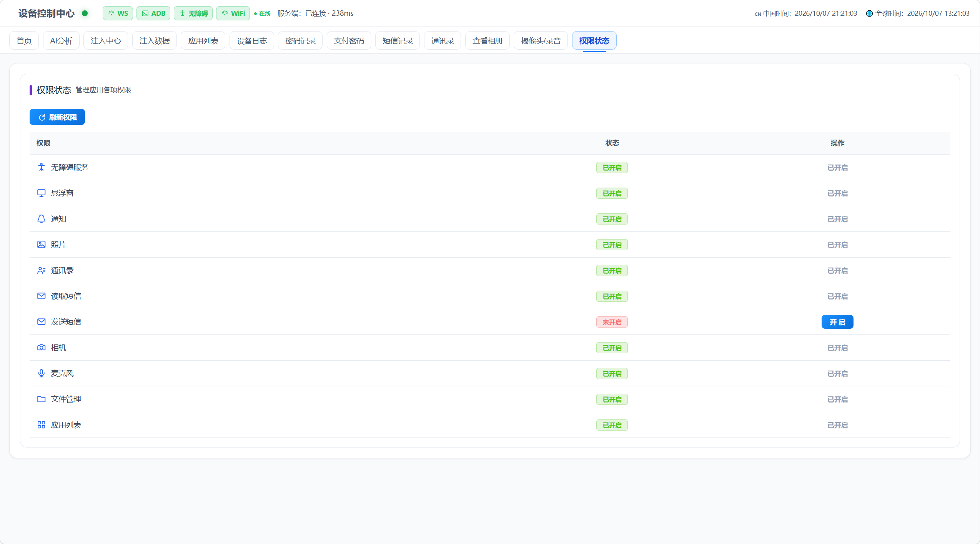Click the envelope icon beside 发送短信
This screenshot has height=544, width=980.
(41, 322)
